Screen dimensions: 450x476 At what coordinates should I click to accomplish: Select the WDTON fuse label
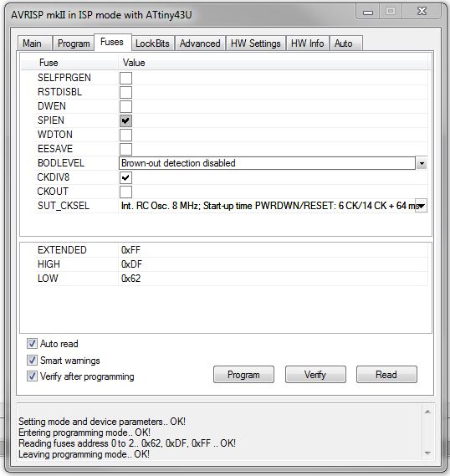[55, 135]
